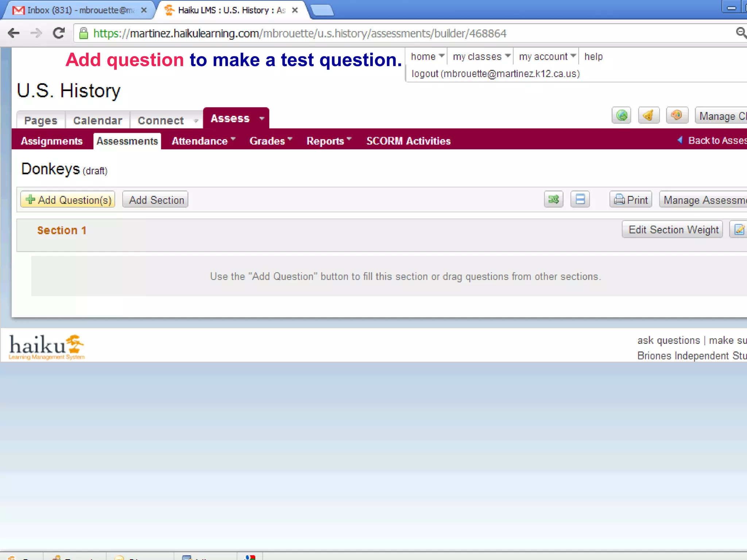The width and height of the screenshot is (747, 560).
Task: Click the edit section pencil icon
Action: tap(738, 230)
